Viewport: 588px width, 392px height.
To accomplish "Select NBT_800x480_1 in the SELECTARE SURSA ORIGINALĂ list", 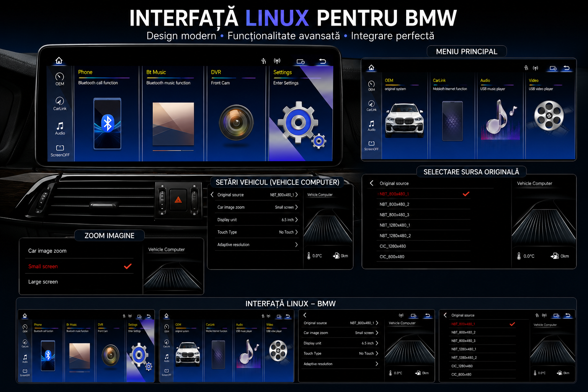I will (423, 194).
